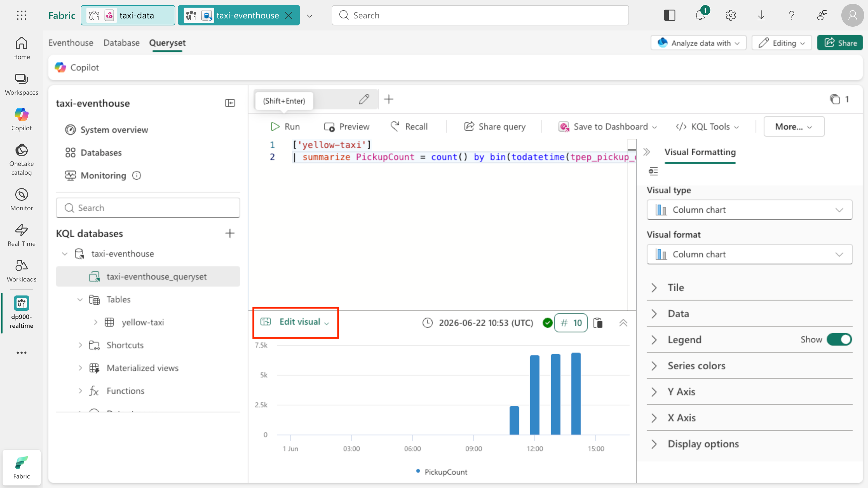Click the top global Search box
This screenshot has height=488, width=868.
click(480, 15)
